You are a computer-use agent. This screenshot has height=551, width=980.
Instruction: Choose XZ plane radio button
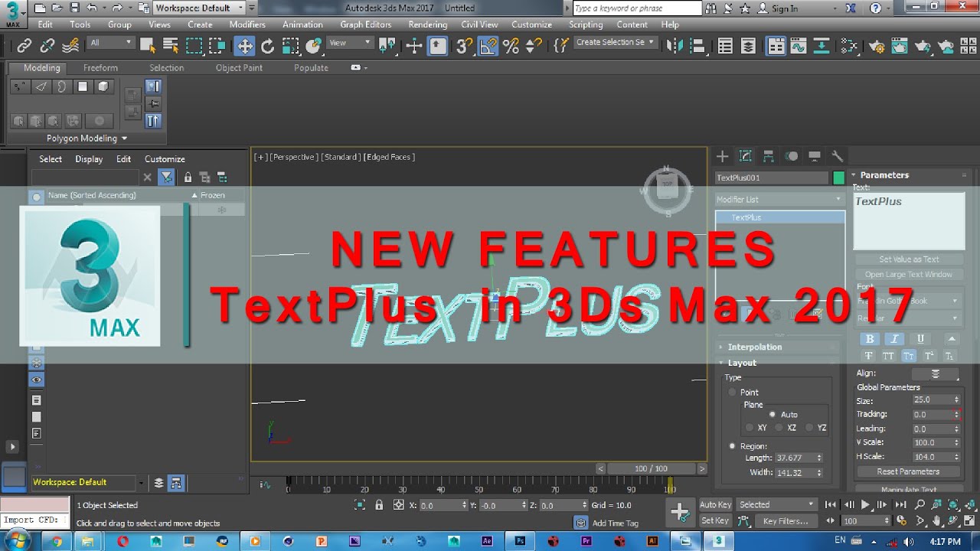(779, 428)
